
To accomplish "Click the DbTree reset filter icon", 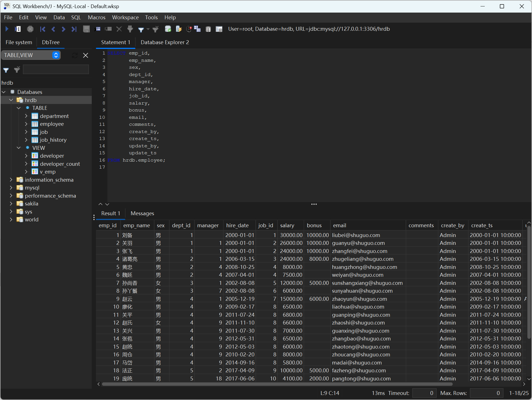I will tap(17, 70).
